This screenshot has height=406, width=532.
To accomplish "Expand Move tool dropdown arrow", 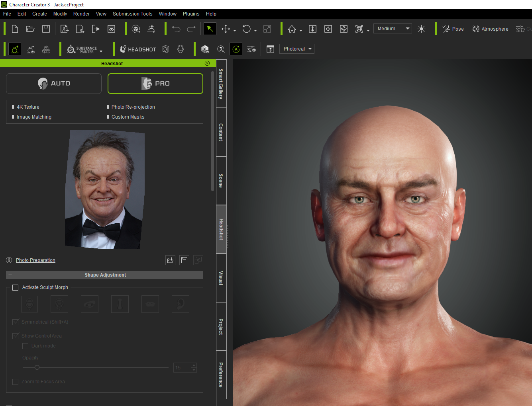I will pos(235,31).
